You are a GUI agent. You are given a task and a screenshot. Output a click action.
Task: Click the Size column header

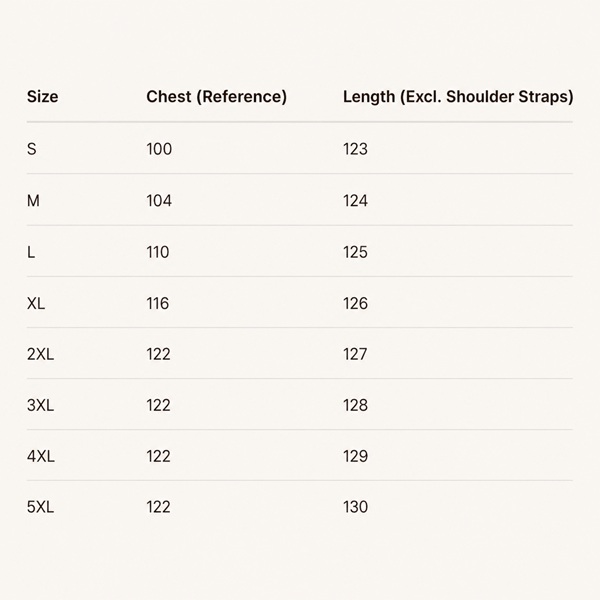pos(42,96)
